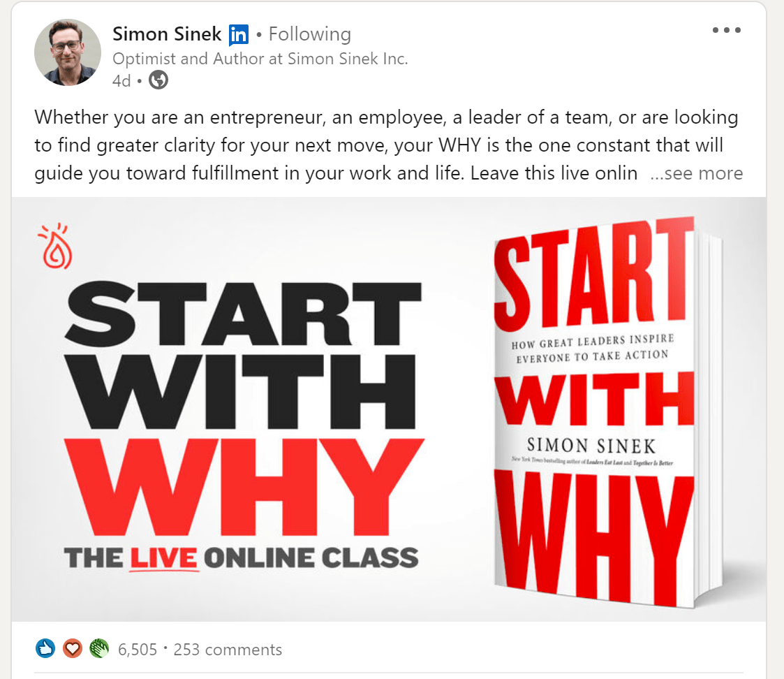784x679 pixels.
Task: Open the three-dot post options menu
Action: point(727,30)
